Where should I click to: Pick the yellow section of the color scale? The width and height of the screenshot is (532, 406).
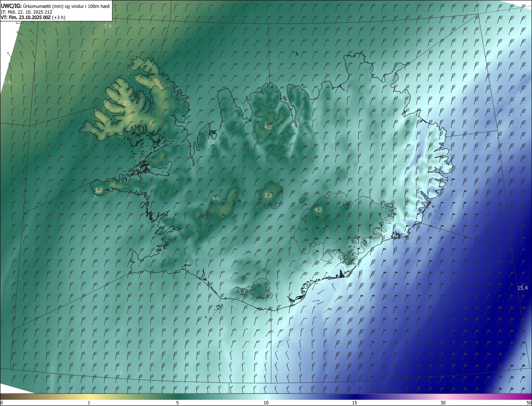click(89, 396)
